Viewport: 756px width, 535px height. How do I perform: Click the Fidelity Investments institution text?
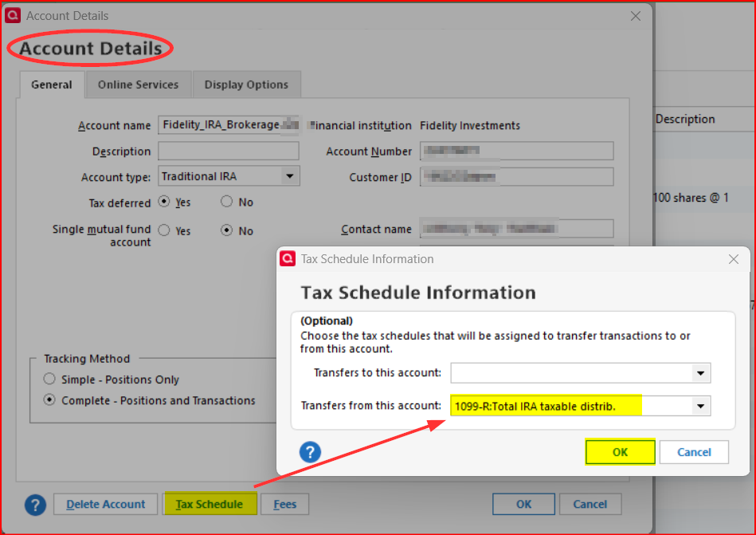(470, 125)
